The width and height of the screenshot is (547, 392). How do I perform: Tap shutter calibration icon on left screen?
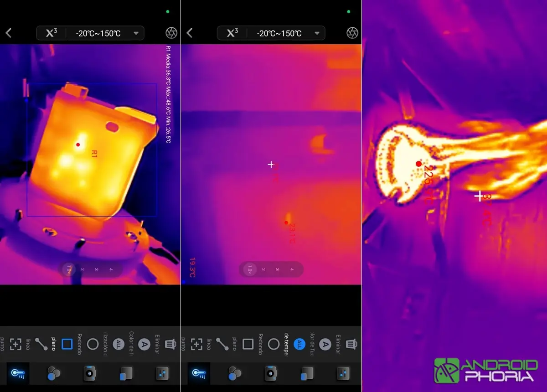point(171,33)
